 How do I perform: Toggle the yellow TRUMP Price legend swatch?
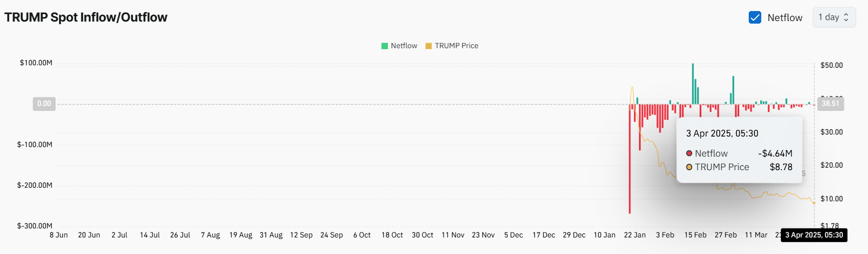point(428,46)
